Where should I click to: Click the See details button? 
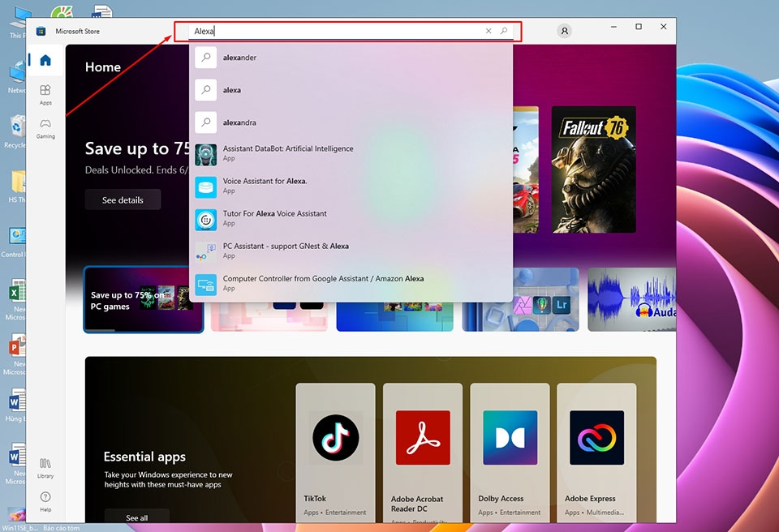(123, 199)
